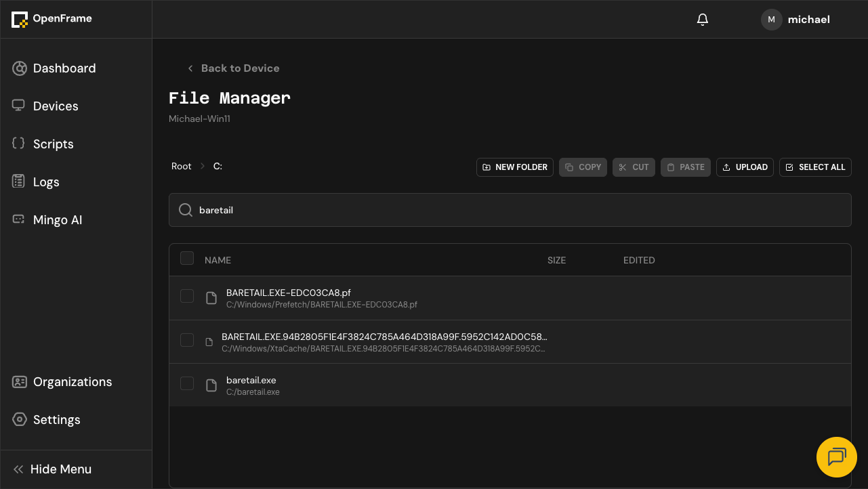Click the Hide Menu double-chevron icon

coord(18,469)
